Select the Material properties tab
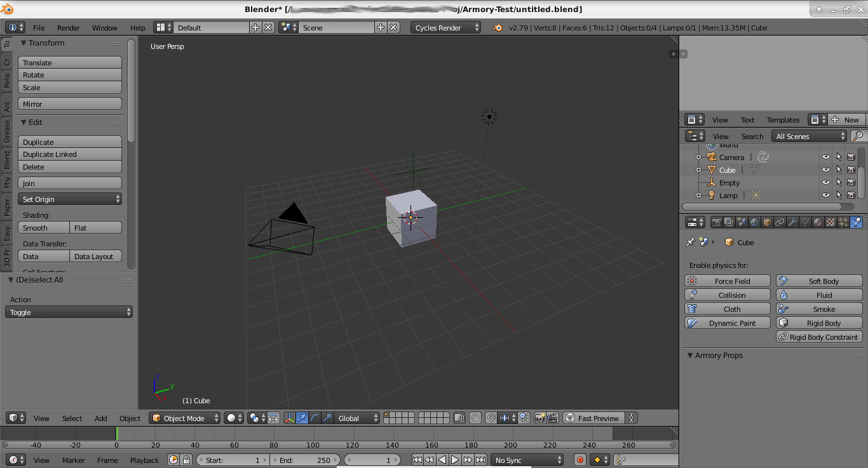This screenshot has width=868, height=468. coord(817,222)
